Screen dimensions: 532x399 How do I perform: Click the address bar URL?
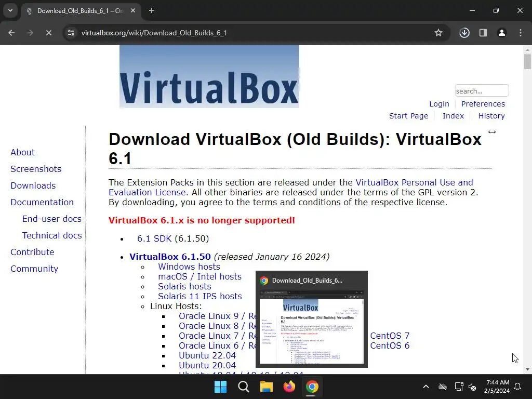click(x=154, y=33)
